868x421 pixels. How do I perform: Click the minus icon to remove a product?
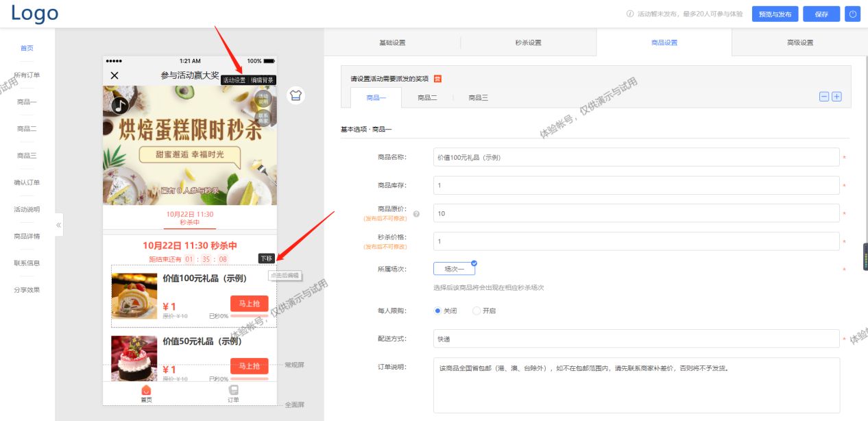(823, 96)
